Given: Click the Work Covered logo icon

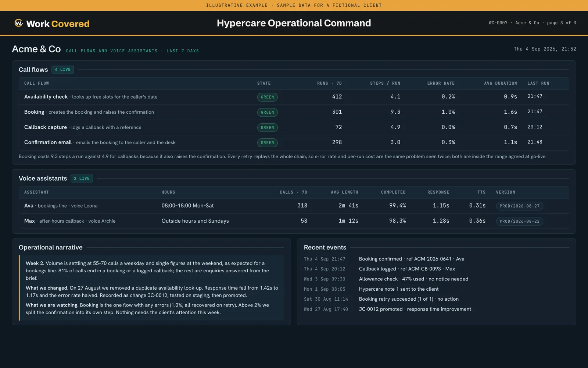Looking at the screenshot, I should pos(19,23).
